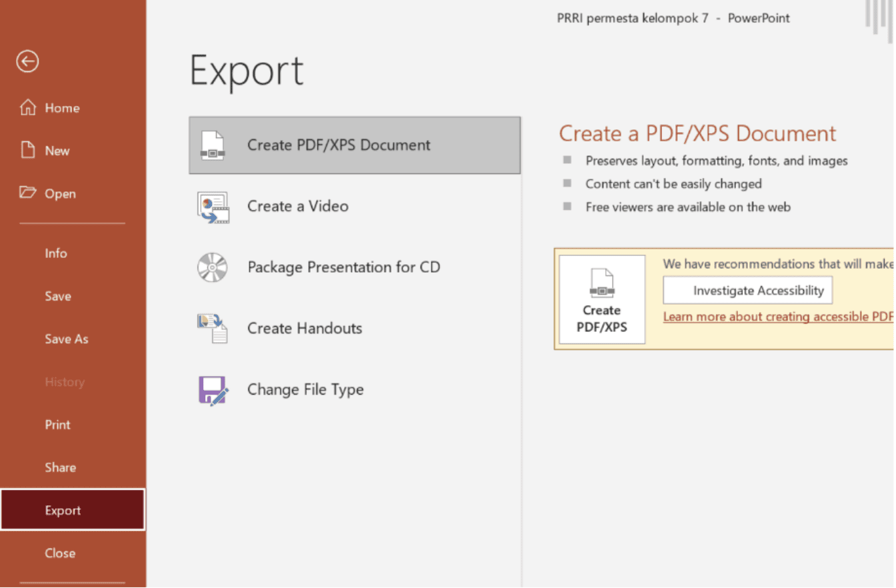This screenshot has width=896, height=588.
Task: Click 'Content can't be easily changed' text
Action: 673,184
